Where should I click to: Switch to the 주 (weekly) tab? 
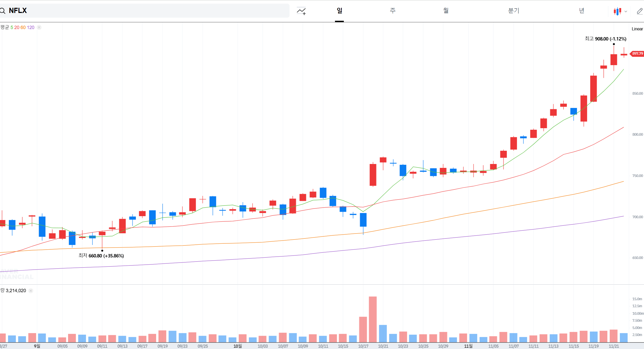(393, 11)
